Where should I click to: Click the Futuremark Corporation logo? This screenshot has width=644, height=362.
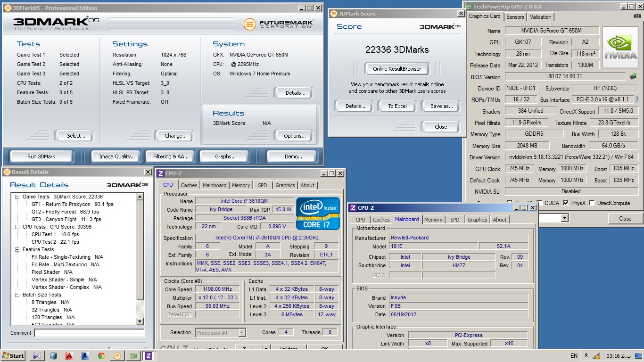pos(278,24)
